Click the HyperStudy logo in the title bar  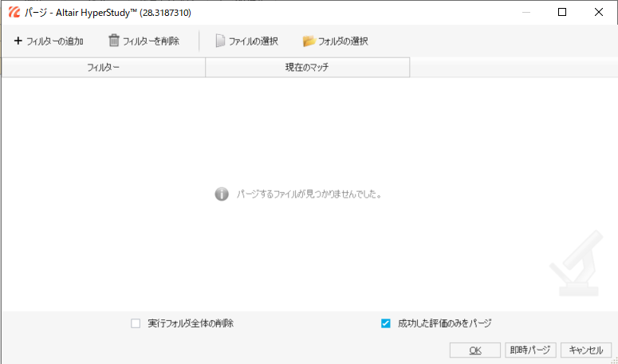[14, 13]
